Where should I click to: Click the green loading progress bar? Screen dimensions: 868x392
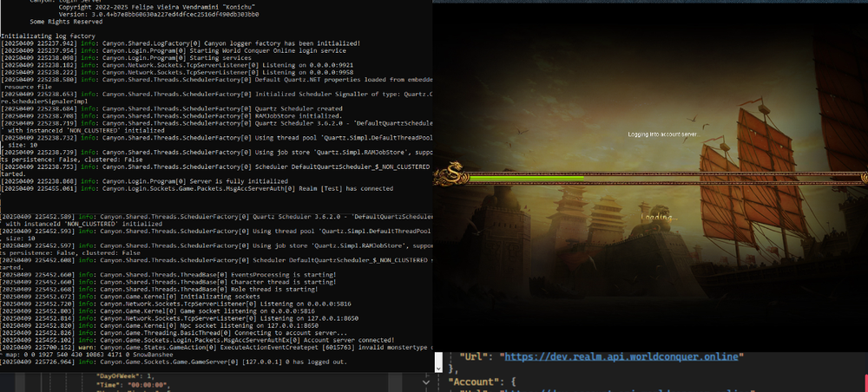(x=660, y=179)
